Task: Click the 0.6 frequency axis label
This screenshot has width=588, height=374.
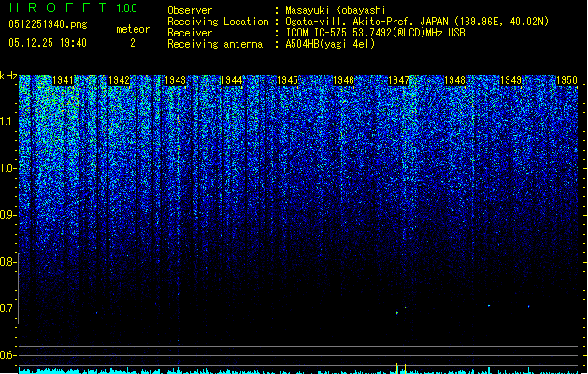Action: click(7, 355)
